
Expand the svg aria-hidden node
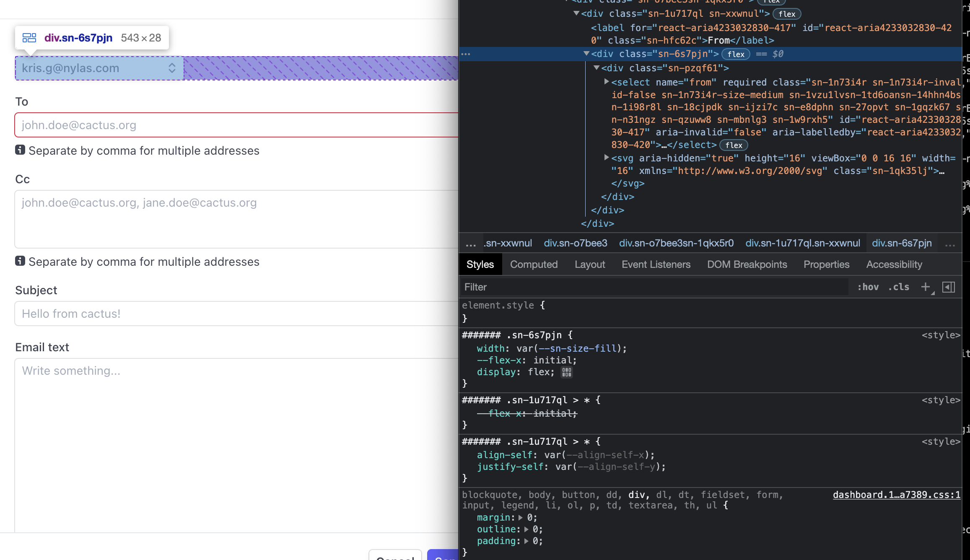(x=607, y=158)
